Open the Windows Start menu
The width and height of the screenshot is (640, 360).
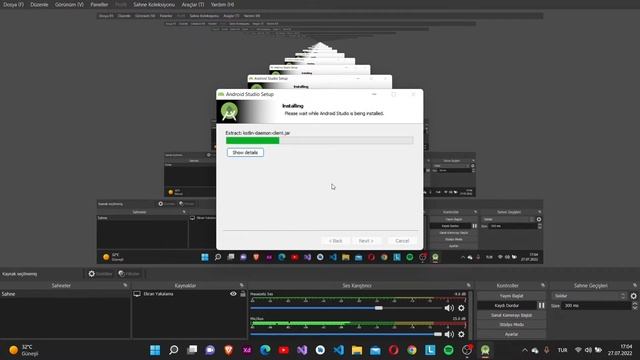pos(155,350)
